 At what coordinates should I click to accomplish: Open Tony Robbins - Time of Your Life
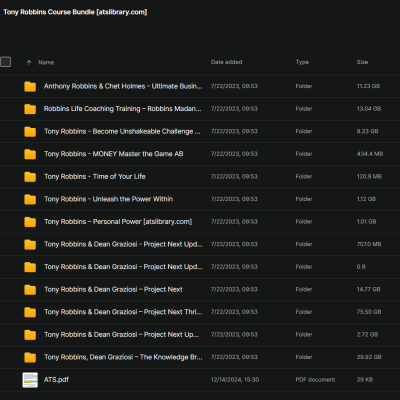[95, 176]
